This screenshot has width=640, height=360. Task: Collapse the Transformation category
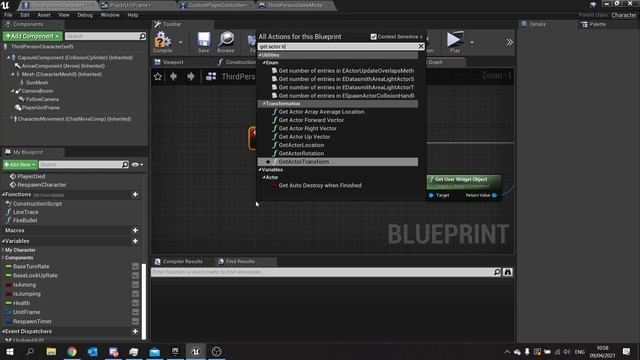264,104
